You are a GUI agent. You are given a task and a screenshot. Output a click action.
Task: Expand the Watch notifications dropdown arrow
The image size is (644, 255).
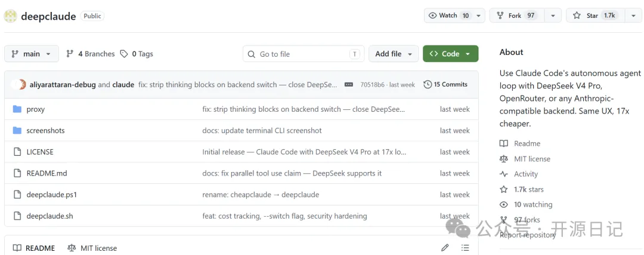pos(478,16)
